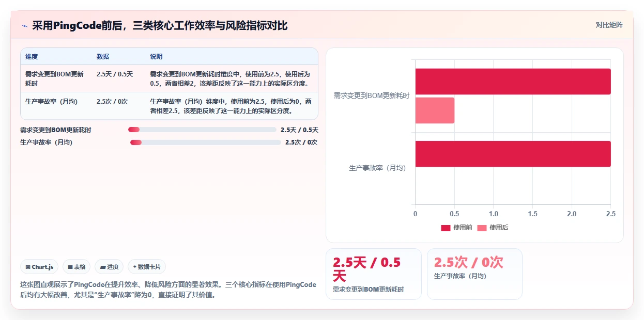The image size is (644, 320).
Task: Click the chart title 采用PingCode前后 heading
Action: (160, 26)
